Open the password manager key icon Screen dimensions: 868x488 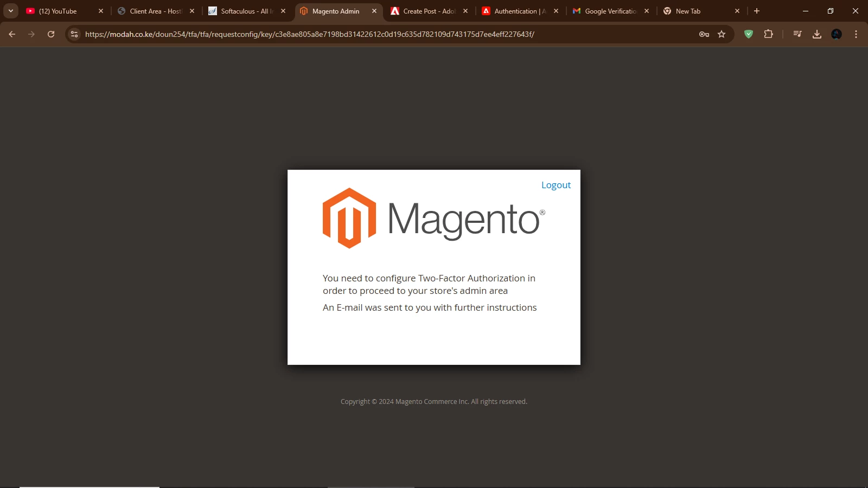pyautogui.click(x=704, y=34)
